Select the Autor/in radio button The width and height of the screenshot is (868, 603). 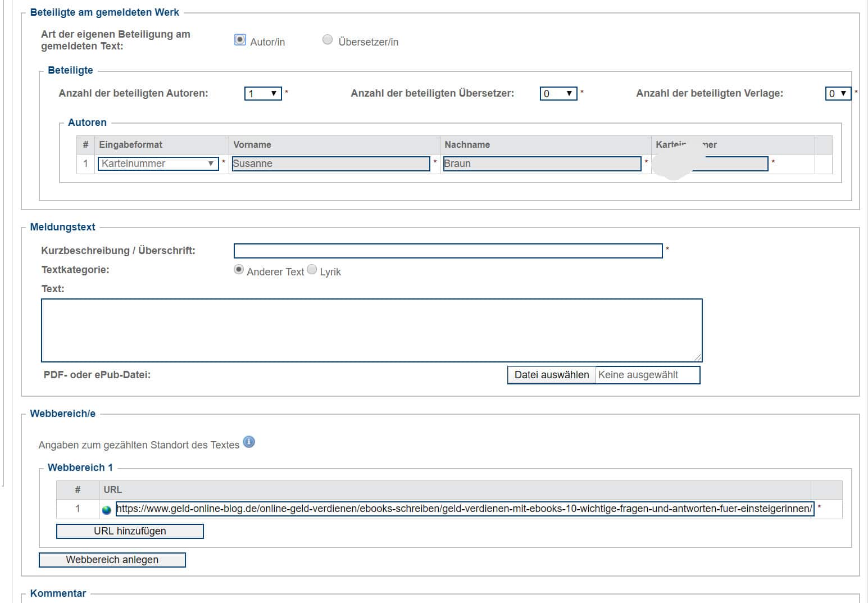click(240, 40)
